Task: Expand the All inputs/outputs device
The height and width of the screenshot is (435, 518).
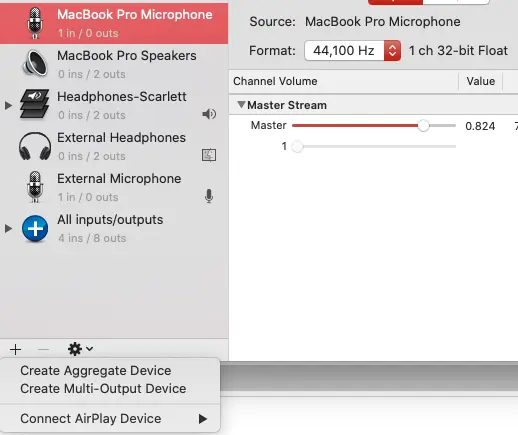Action: (8, 229)
